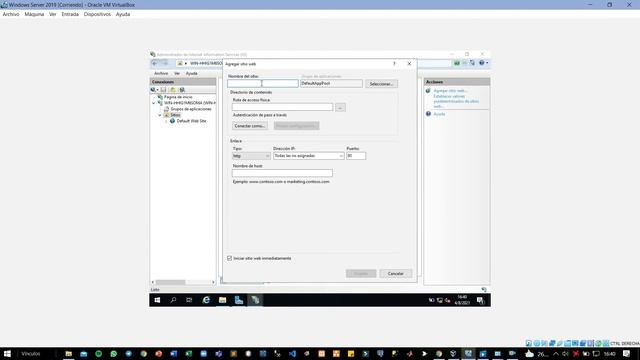This screenshot has height=360, width=640.
Task: Open VirtualBox Archivo menu
Action: coord(11,14)
